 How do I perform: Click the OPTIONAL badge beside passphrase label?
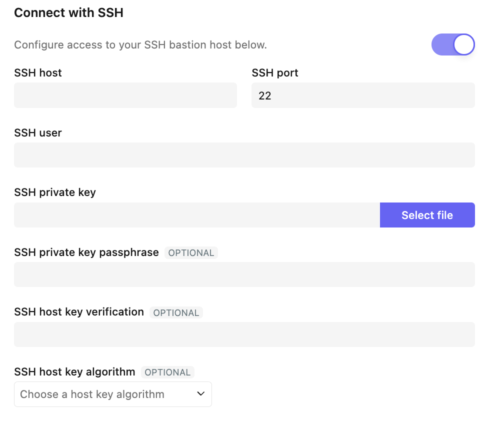(x=191, y=253)
